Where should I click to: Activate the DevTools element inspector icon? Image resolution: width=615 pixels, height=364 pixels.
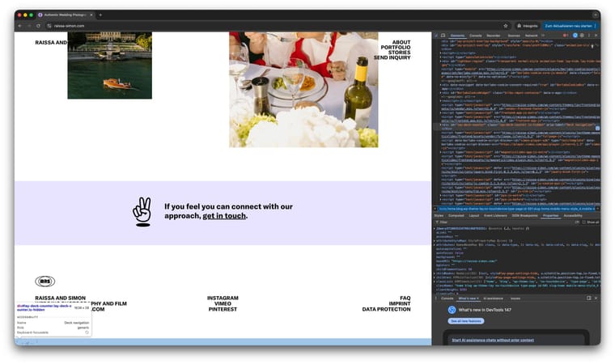436,36
